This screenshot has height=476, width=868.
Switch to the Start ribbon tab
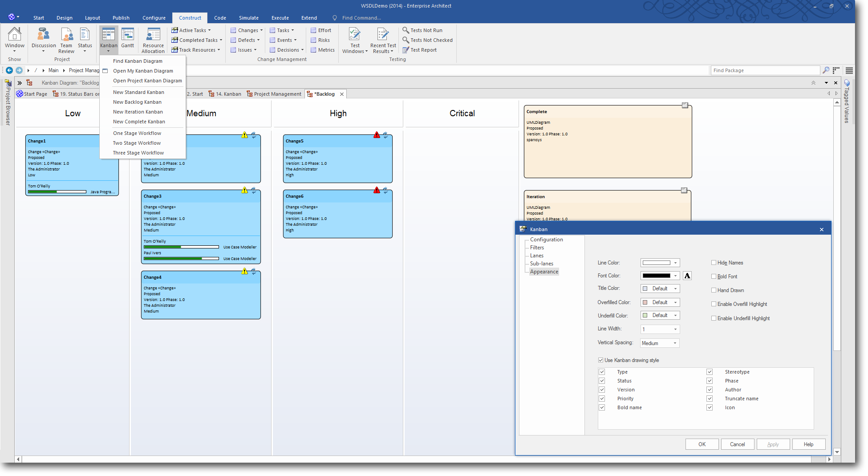pyautogui.click(x=38, y=18)
